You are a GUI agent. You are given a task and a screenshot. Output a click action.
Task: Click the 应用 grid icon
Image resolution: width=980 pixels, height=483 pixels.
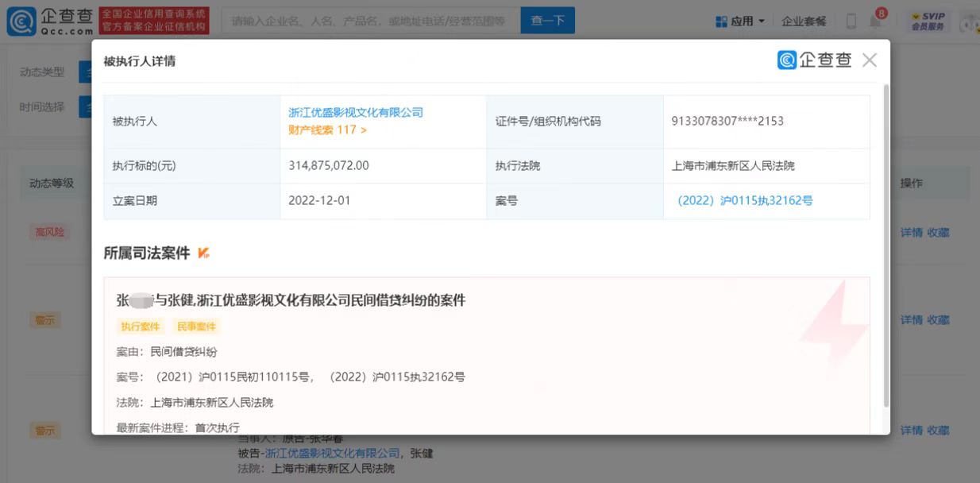pos(721,21)
